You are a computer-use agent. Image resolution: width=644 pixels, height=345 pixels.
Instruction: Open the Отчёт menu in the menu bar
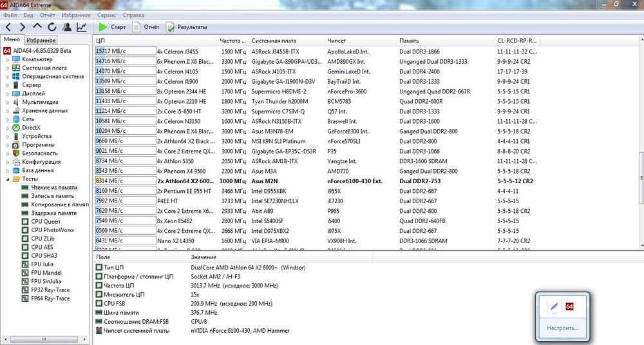47,15
